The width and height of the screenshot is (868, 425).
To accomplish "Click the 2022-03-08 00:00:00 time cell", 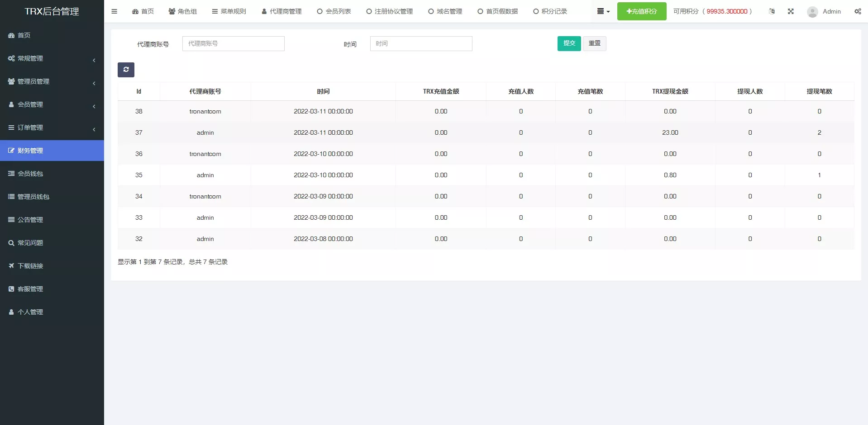I will pyautogui.click(x=323, y=239).
